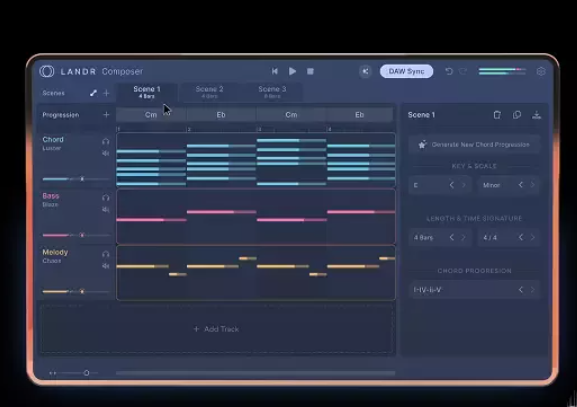Select the first Cm chord in the progression
Viewport: 577px width, 407px height.
[151, 115]
